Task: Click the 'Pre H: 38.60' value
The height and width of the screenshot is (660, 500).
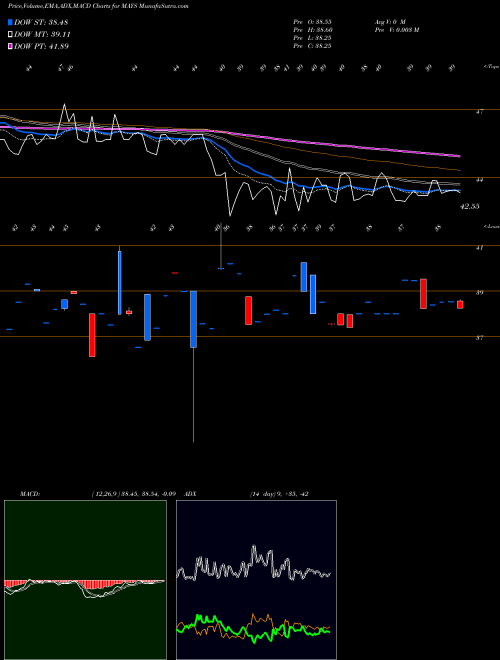Action: [313, 29]
